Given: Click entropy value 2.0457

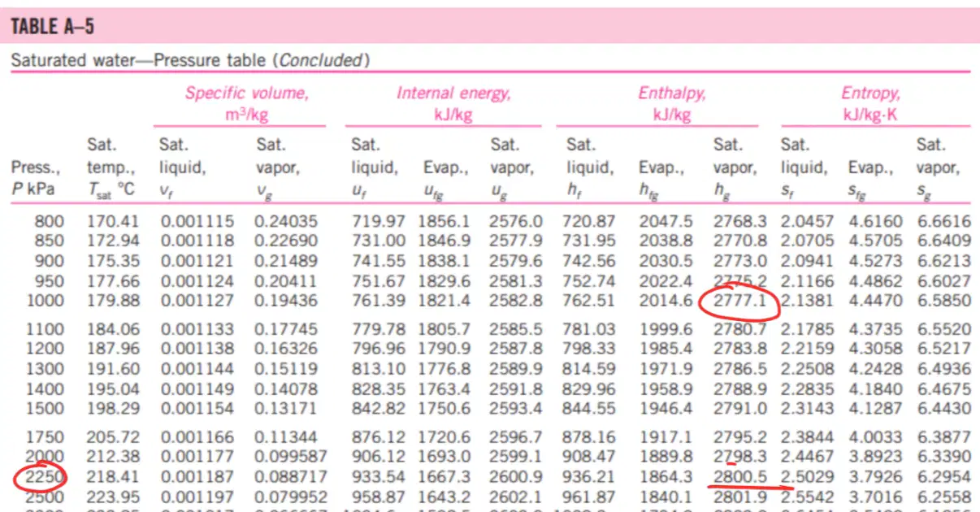Looking at the screenshot, I should (x=807, y=221).
